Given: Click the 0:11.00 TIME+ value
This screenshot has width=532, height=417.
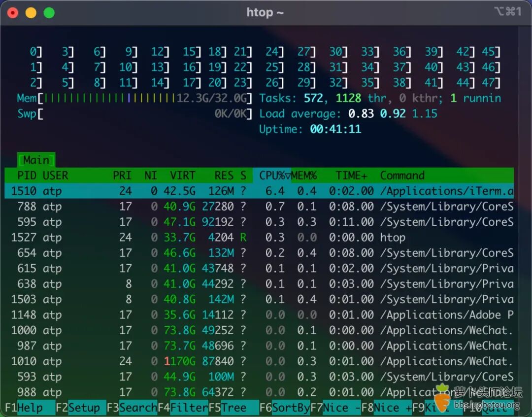Looking at the screenshot, I should point(351,222).
